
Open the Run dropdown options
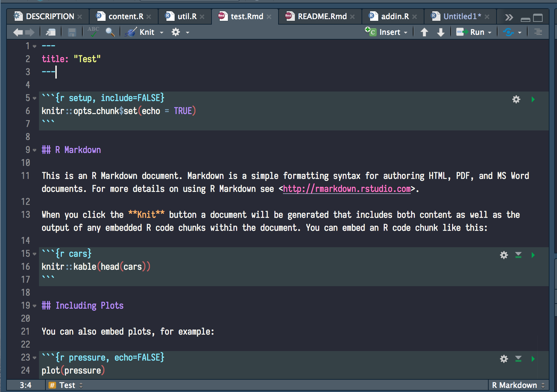tap(489, 32)
